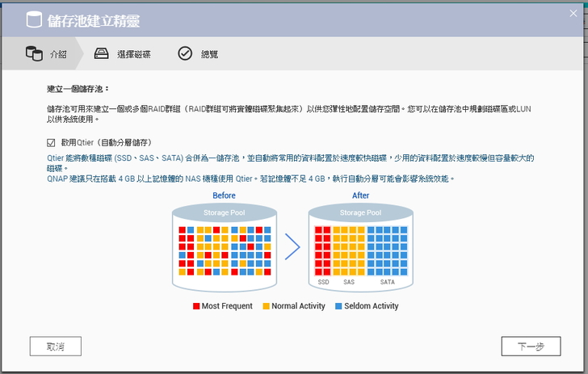This screenshot has height=374, width=588.
Task: Click the 總覽 checkmark circle icon
Action: tap(185, 53)
